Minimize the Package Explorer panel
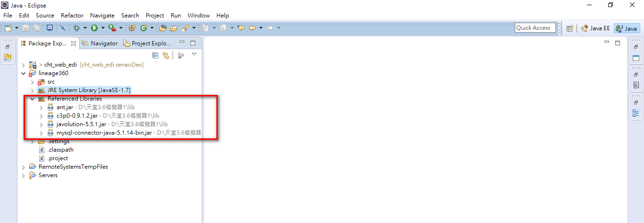 182,43
